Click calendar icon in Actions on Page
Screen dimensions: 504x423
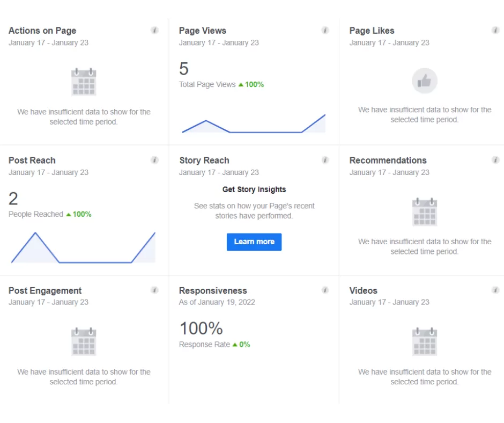[x=84, y=82]
